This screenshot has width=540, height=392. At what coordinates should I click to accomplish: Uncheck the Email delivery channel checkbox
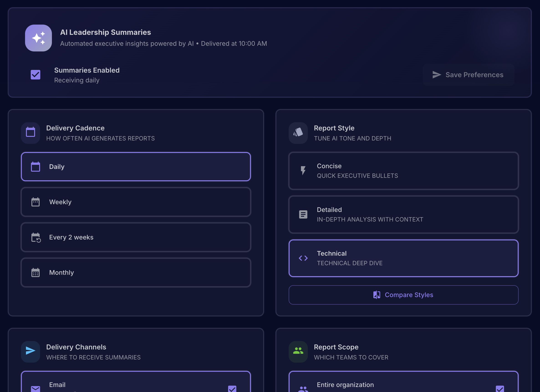click(232, 389)
